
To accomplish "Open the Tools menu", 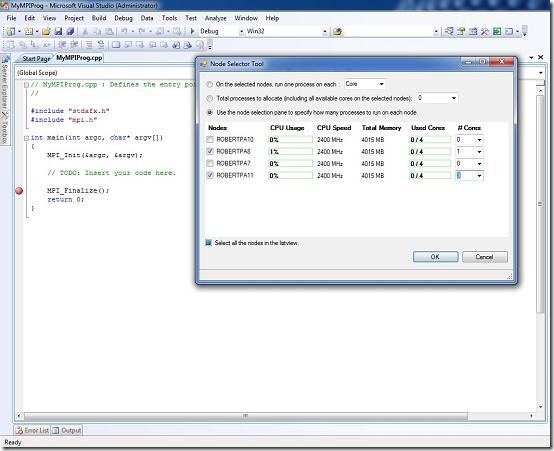I will [169, 18].
